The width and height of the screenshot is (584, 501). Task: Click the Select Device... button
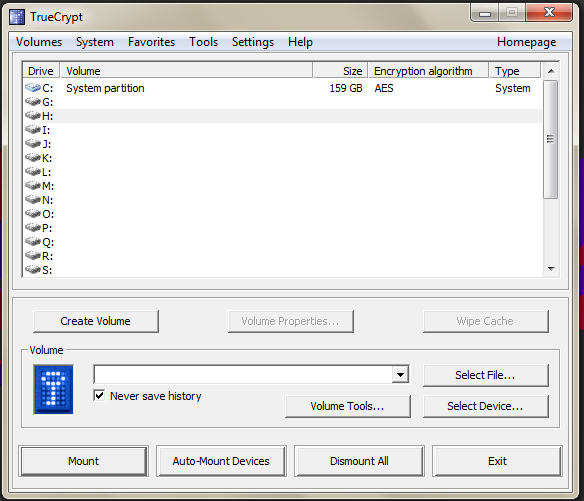(x=486, y=406)
